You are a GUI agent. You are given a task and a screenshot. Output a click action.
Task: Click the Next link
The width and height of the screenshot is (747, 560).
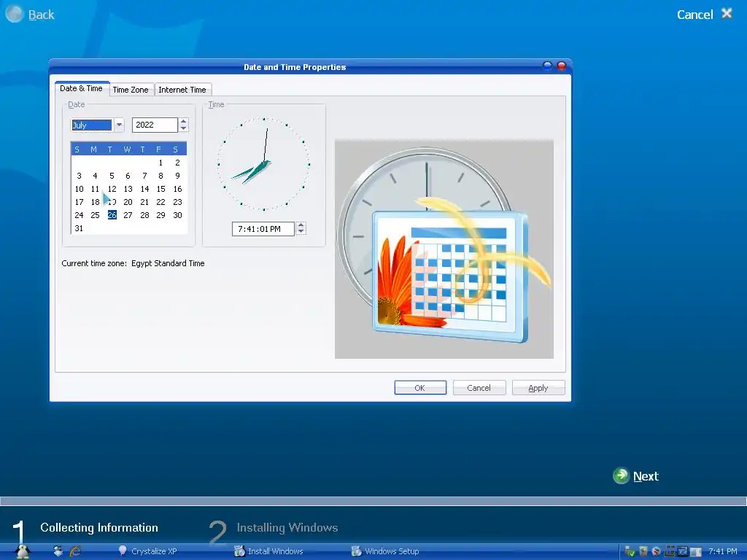click(x=646, y=476)
